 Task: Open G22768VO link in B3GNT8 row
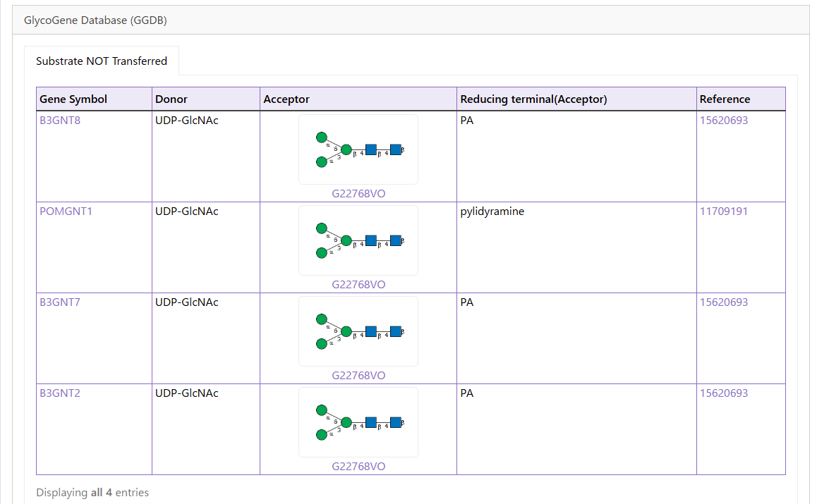[x=358, y=194]
